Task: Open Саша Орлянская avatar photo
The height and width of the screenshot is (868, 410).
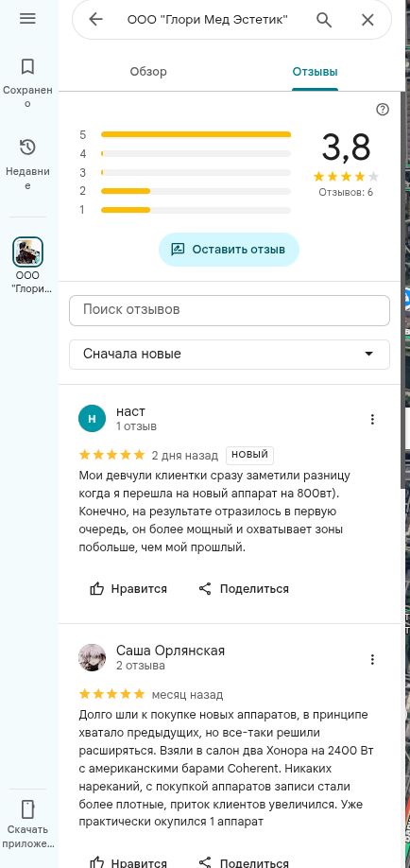Action: (x=93, y=658)
